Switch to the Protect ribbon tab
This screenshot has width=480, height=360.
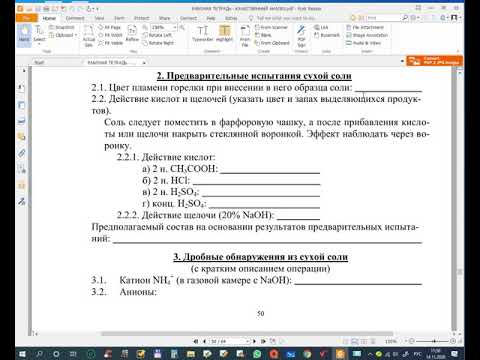click(142, 18)
